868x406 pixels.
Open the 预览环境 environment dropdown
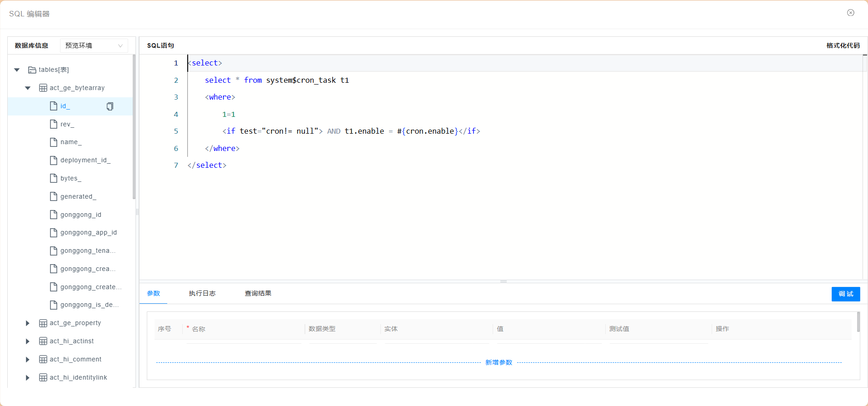click(94, 45)
